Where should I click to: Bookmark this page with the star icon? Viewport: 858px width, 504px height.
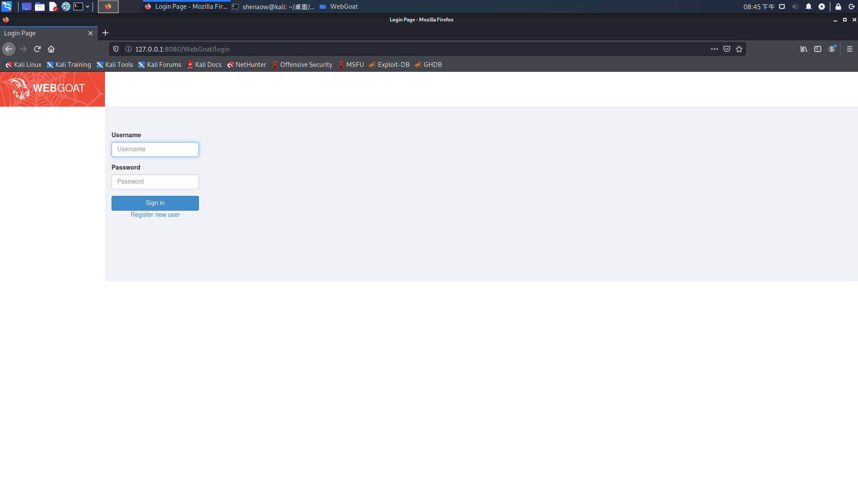739,49
